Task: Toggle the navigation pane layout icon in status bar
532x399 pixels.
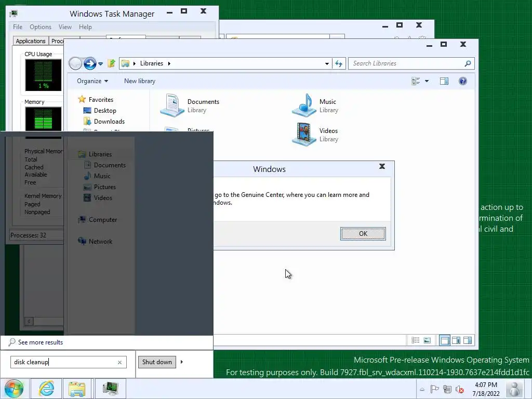Action: [445, 340]
